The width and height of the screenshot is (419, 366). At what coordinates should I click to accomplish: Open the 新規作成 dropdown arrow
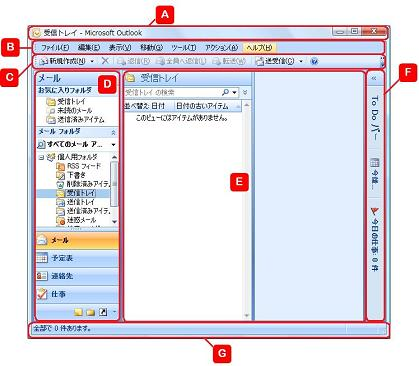click(x=92, y=61)
